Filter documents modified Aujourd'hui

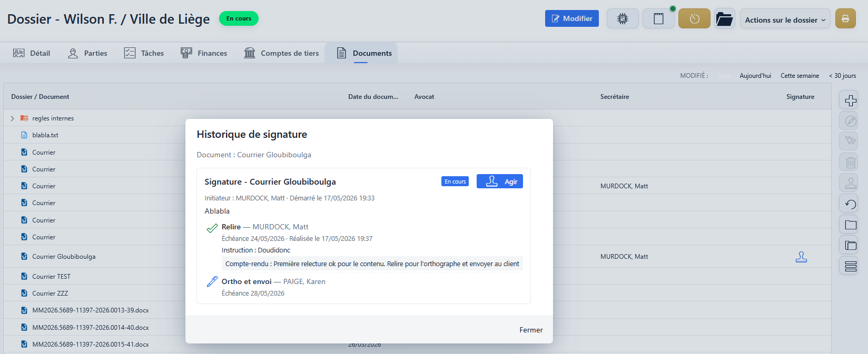click(x=755, y=76)
